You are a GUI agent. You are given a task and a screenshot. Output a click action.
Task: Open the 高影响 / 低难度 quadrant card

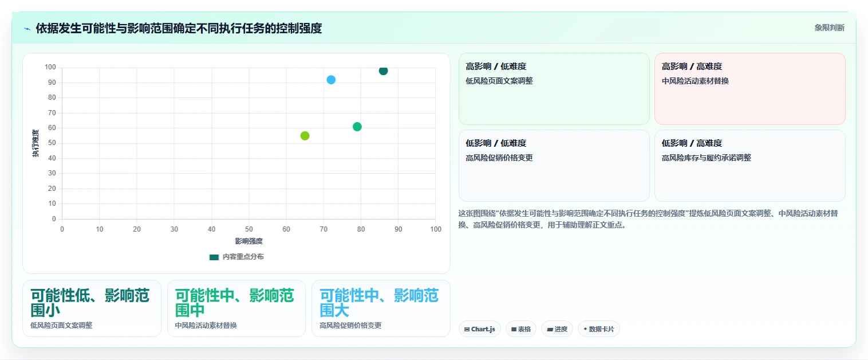coord(554,89)
